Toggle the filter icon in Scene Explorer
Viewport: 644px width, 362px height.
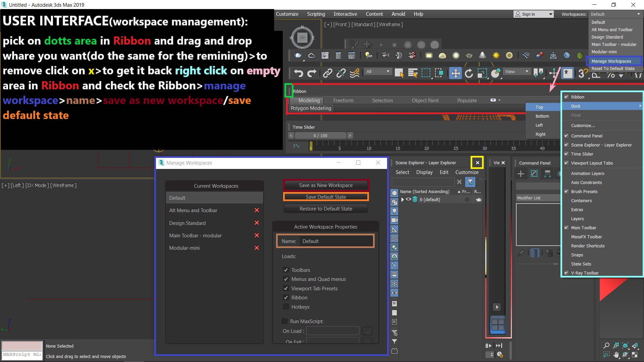(x=470, y=182)
